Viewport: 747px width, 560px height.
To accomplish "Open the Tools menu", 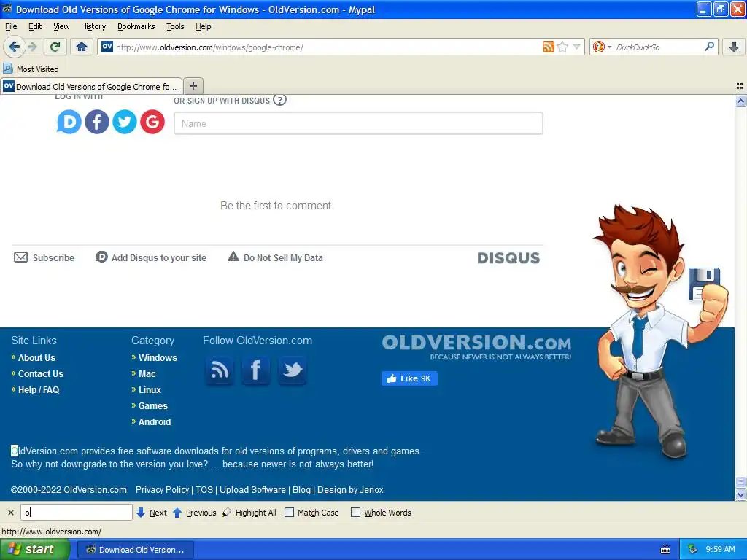I will click(175, 26).
